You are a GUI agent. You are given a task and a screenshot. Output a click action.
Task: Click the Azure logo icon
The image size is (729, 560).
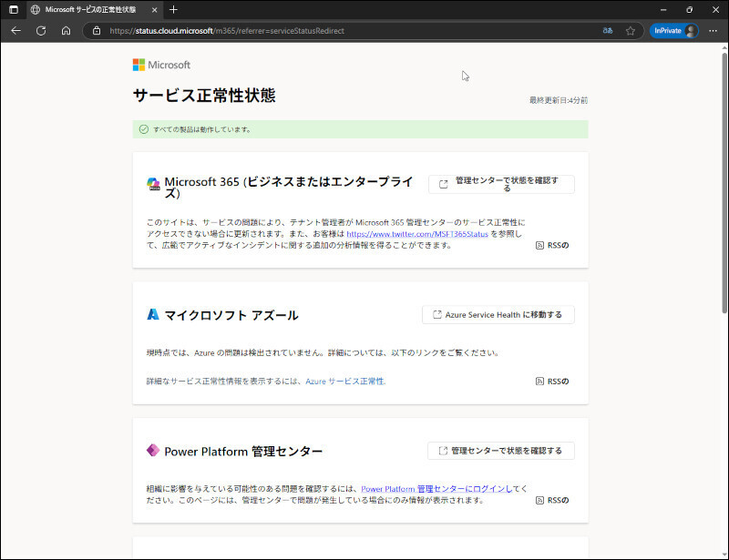[153, 315]
